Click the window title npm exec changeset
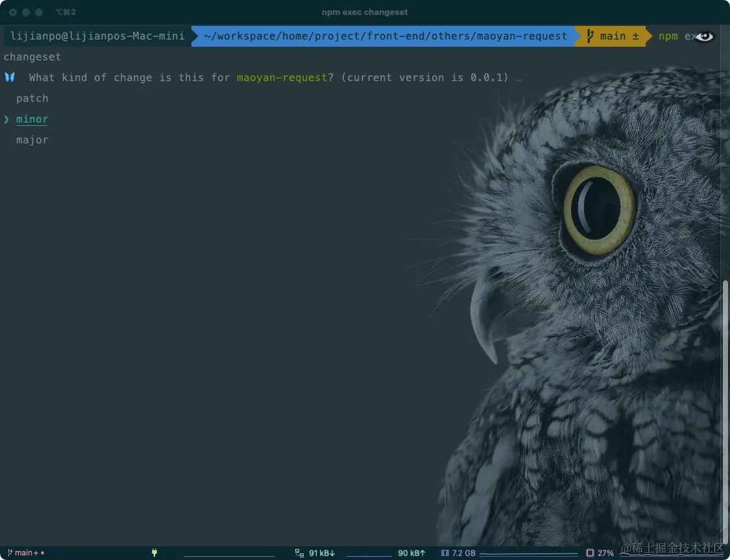 coord(365,12)
